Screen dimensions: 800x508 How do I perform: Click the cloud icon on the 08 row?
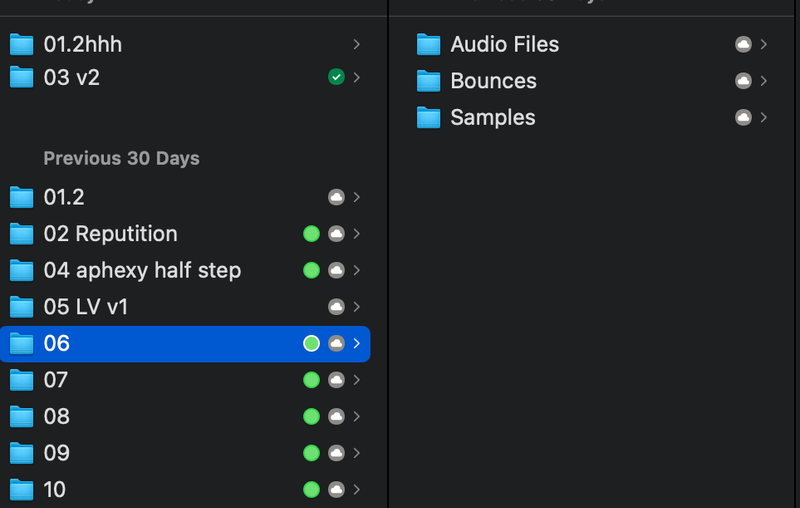336,416
